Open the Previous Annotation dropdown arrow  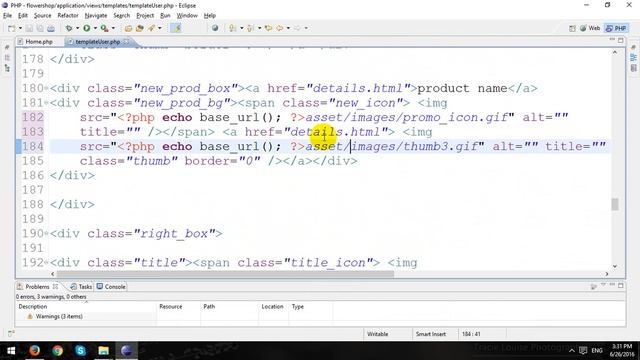click(259, 28)
